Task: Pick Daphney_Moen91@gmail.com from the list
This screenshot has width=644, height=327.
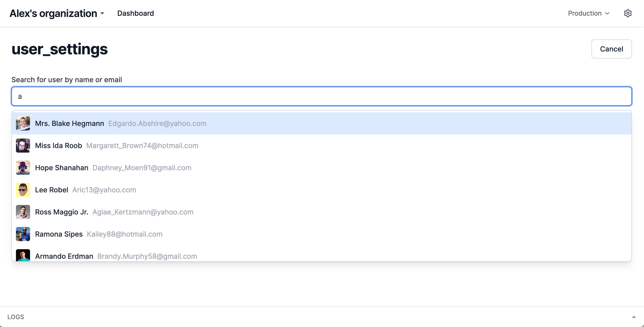Action: [142, 168]
